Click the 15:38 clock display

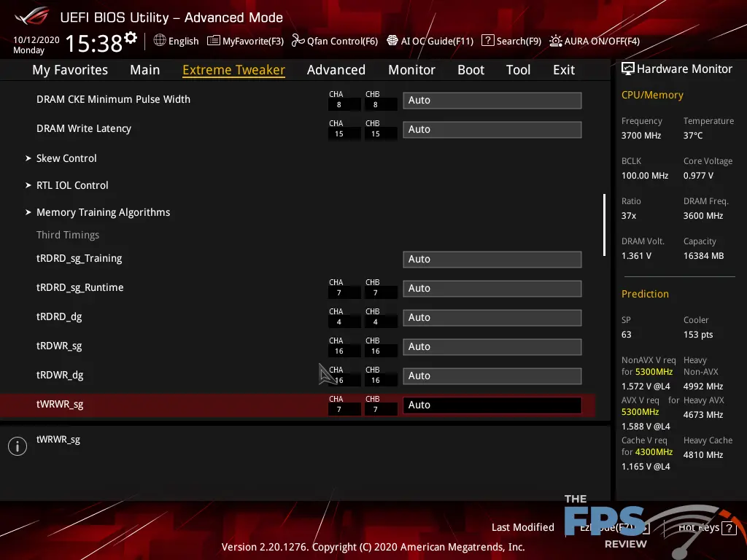[94, 43]
